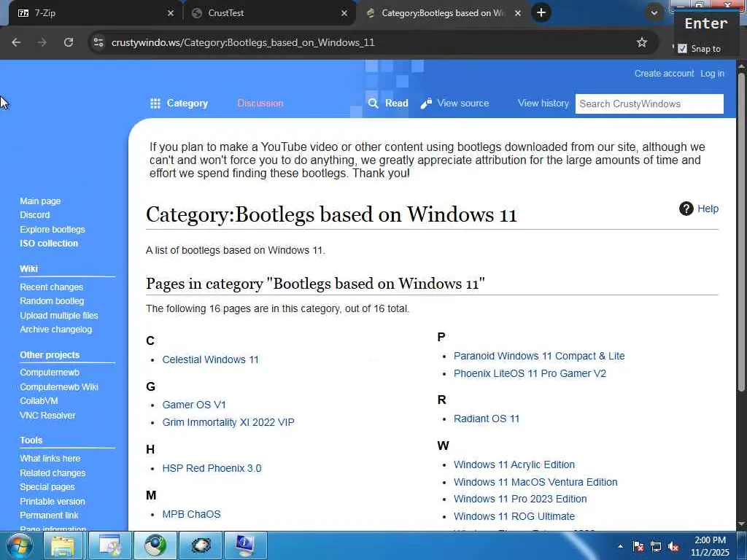Open the Computernewb project link
This screenshot has width=747, height=560.
click(x=50, y=373)
